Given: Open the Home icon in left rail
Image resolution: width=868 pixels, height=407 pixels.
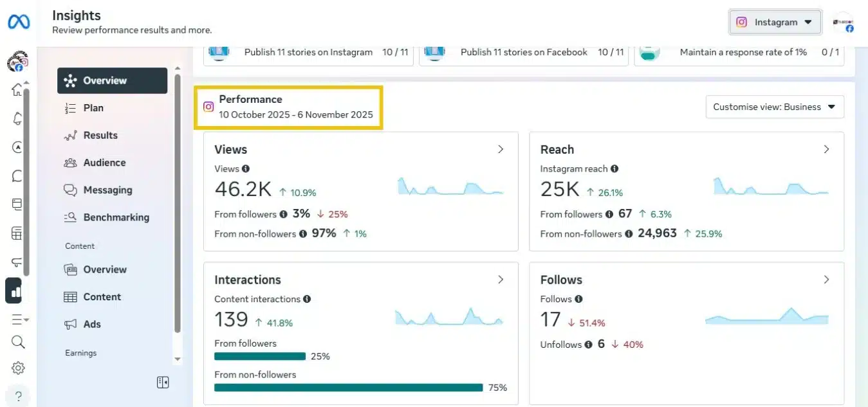Looking at the screenshot, I should click(17, 91).
